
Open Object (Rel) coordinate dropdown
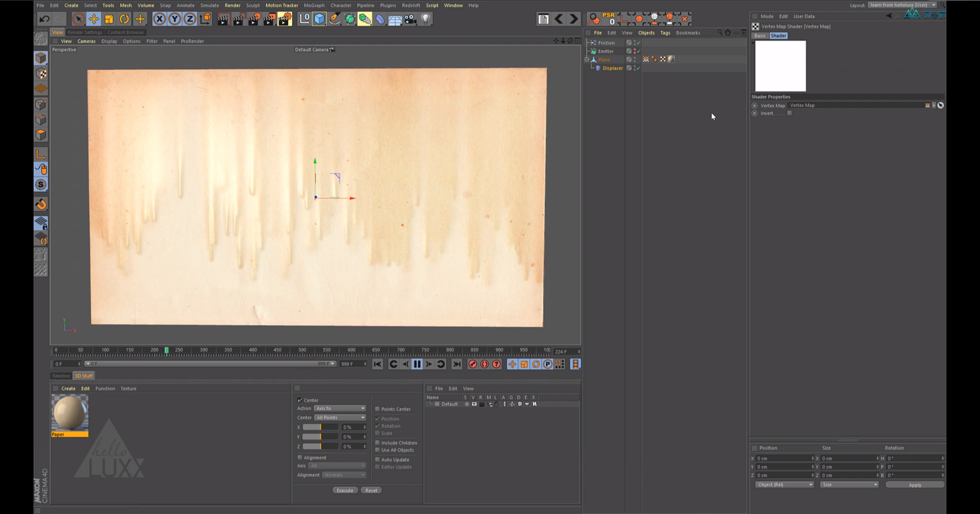point(784,485)
